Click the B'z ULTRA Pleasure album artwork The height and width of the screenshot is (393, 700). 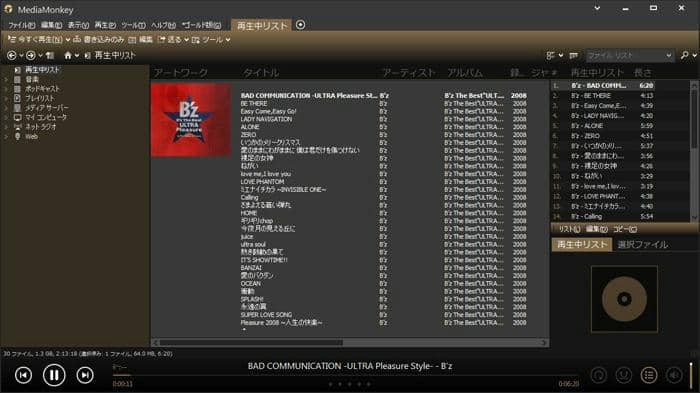point(191,120)
